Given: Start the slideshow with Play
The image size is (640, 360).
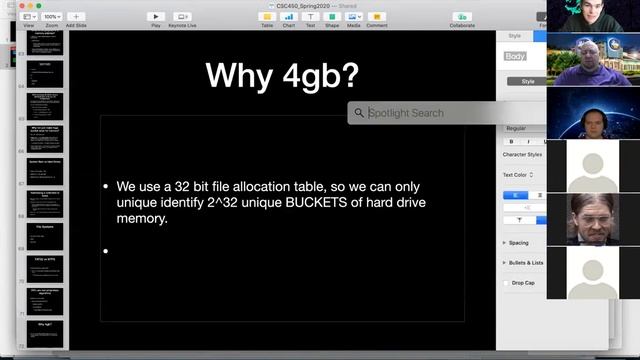Looking at the screenshot, I should point(156,17).
